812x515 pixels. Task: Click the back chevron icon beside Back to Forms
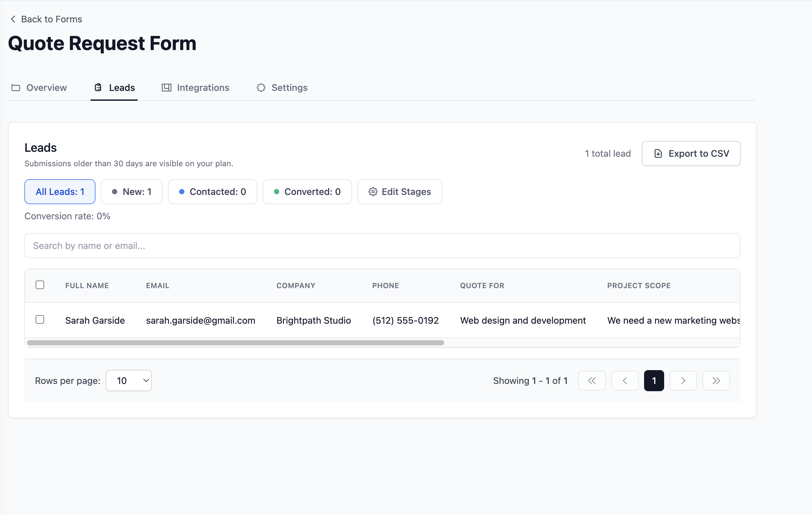pyautogui.click(x=13, y=19)
